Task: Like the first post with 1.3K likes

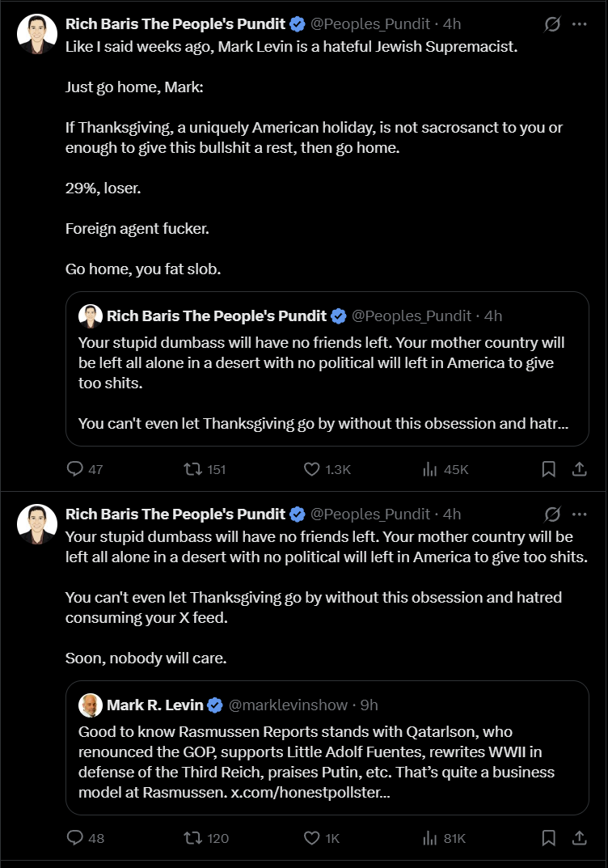Action: (x=327, y=469)
